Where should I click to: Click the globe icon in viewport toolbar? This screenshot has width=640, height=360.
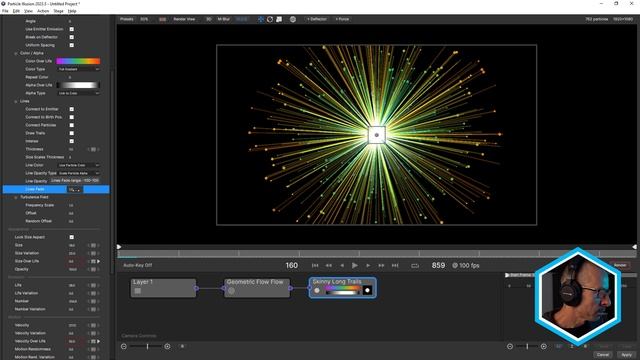(x=293, y=19)
